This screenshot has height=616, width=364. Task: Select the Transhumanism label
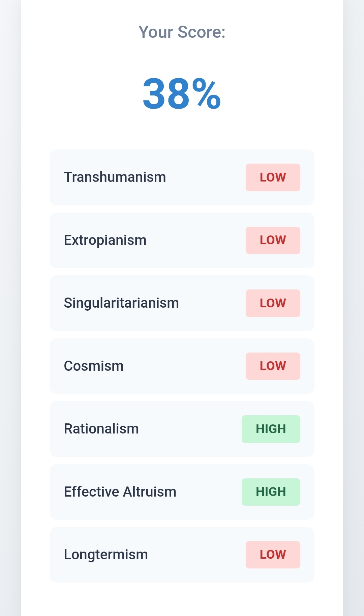click(x=115, y=177)
